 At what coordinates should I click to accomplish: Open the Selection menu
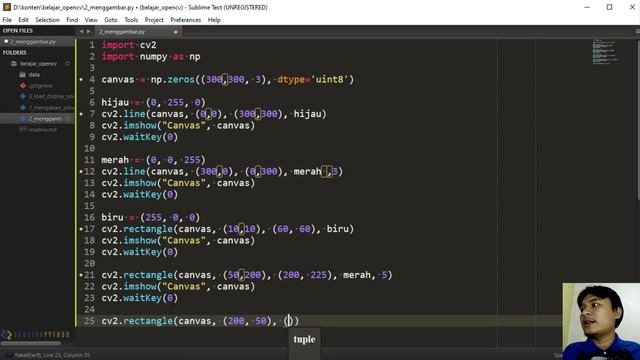click(x=47, y=20)
